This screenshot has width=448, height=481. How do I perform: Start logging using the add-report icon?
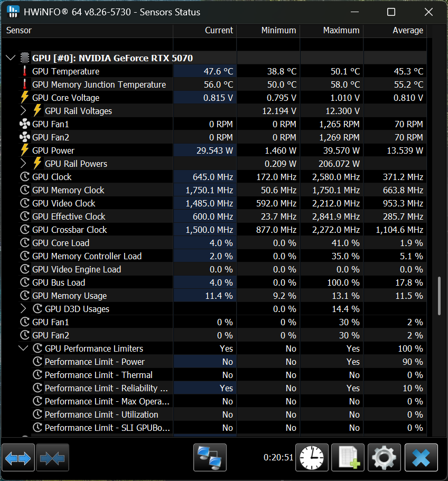pos(348,457)
